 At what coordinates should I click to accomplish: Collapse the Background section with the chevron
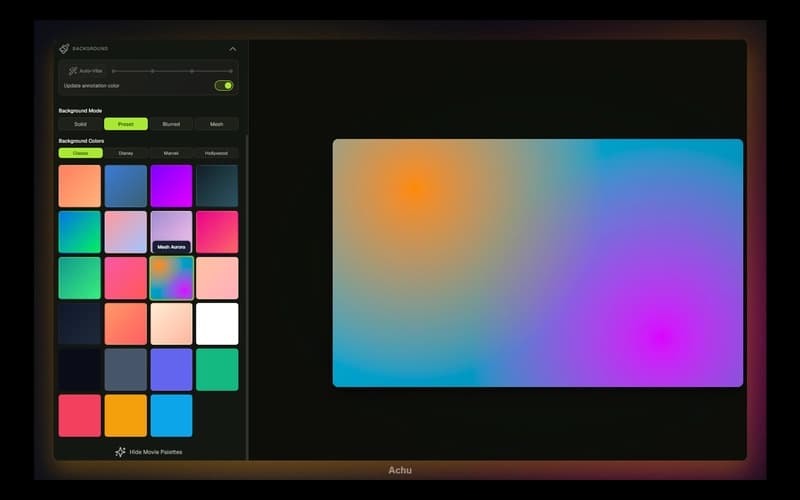pyautogui.click(x=233, y=49)
